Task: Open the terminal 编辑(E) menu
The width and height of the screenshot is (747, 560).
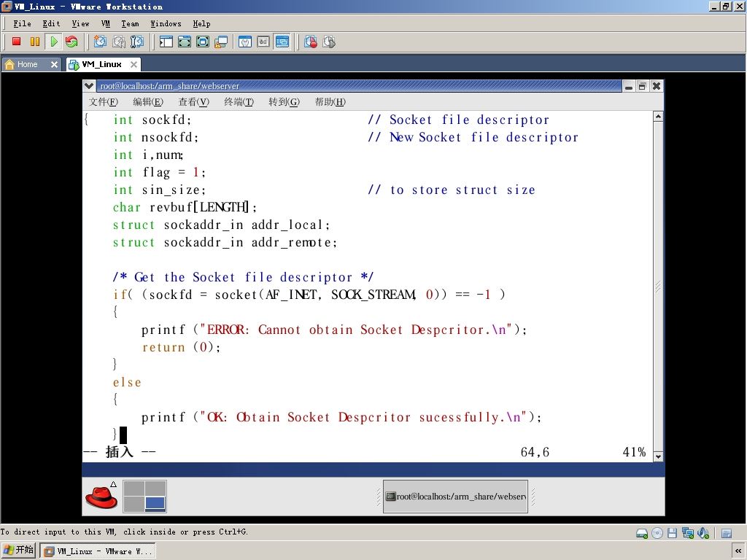Action: click(148, 102)
